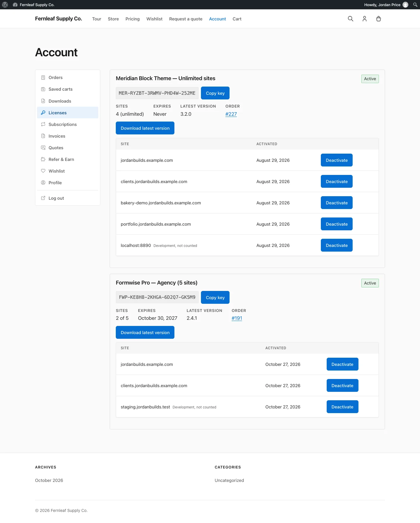The image size is (420, 523).
Task: Click the Profile avatar icon in sidebar
Action: click(x=43, y=182)
